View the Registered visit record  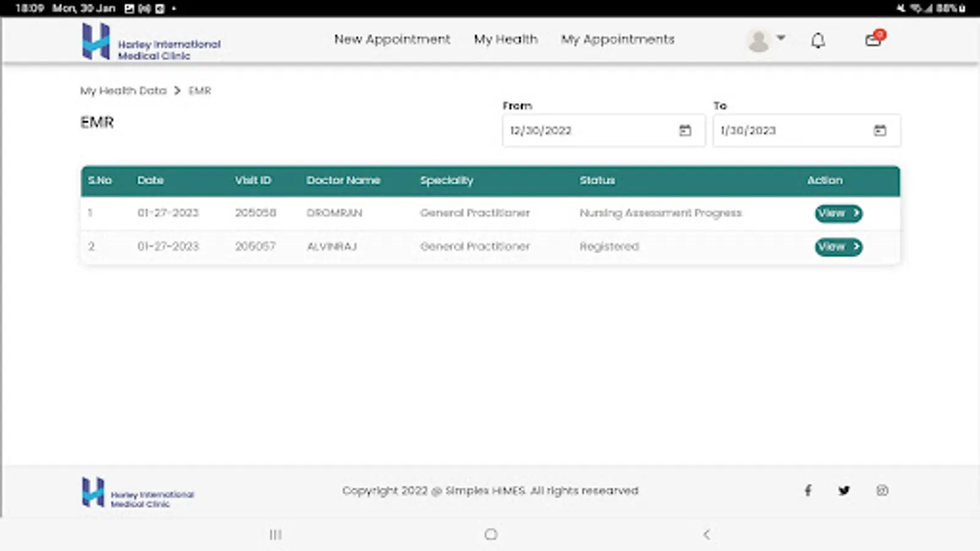838,247
